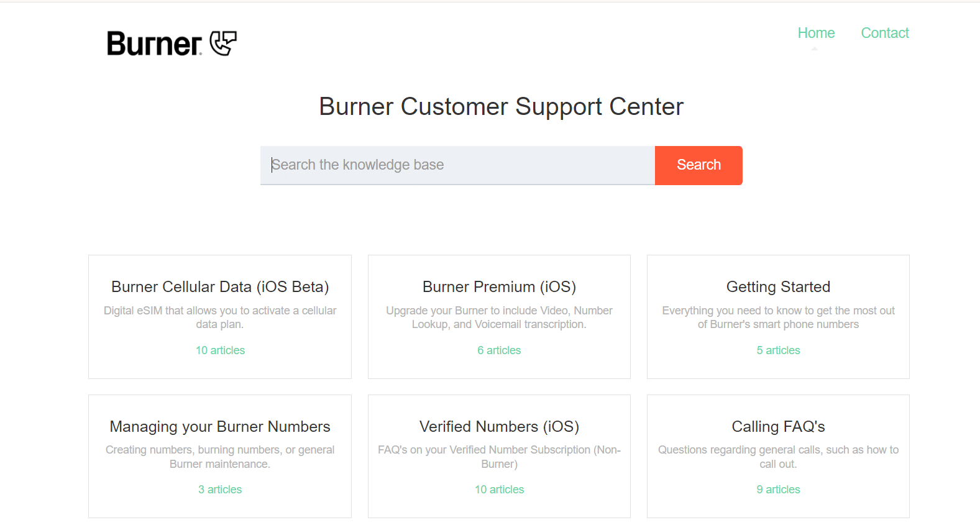This screenshot has width=980, height=525.
Task: Click '6 articles' under Burner Premium
Action: 499,350
